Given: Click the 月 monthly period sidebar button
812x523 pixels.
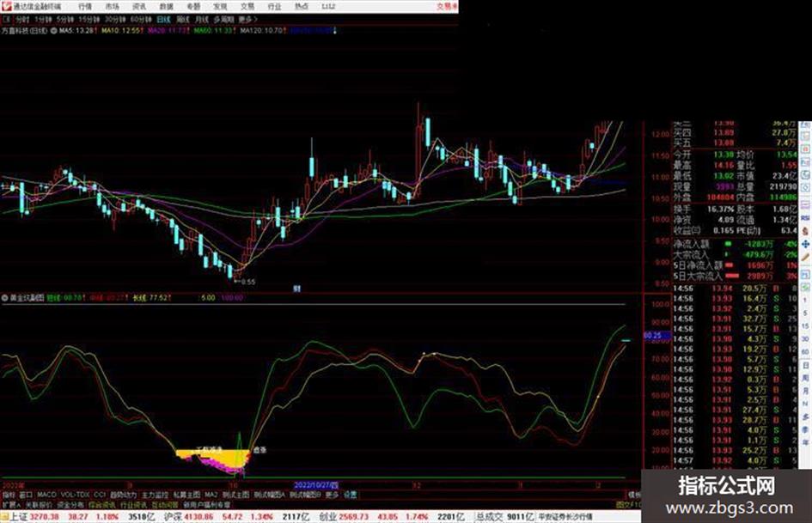Looking at the screenshot, I should click(x=805, y=391).
